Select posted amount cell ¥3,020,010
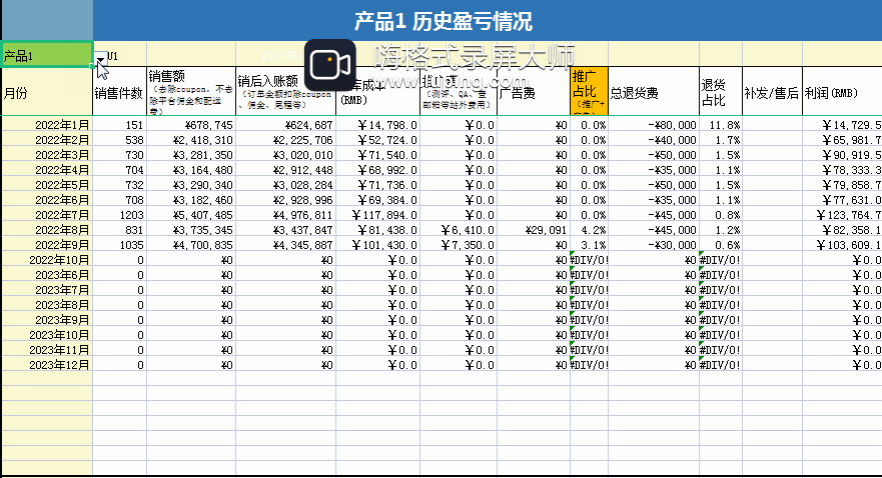This screenshot has height=478, width=882. pyautogui.click(x=286, y=155)
